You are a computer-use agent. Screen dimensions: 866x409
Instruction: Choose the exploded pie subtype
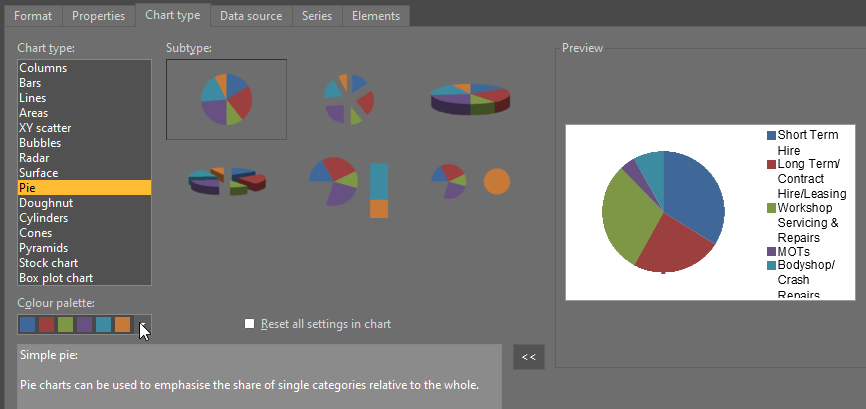pos(348,98)
